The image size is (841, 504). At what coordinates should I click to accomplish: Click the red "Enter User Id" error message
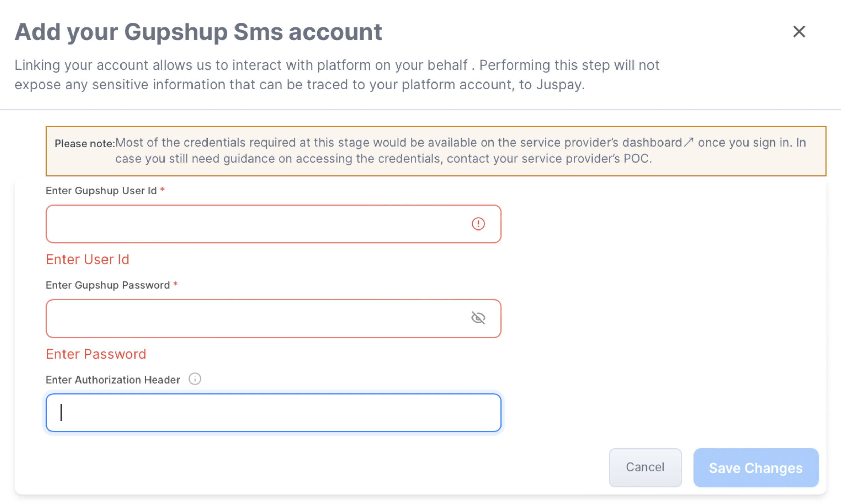(x=87, y=260)
